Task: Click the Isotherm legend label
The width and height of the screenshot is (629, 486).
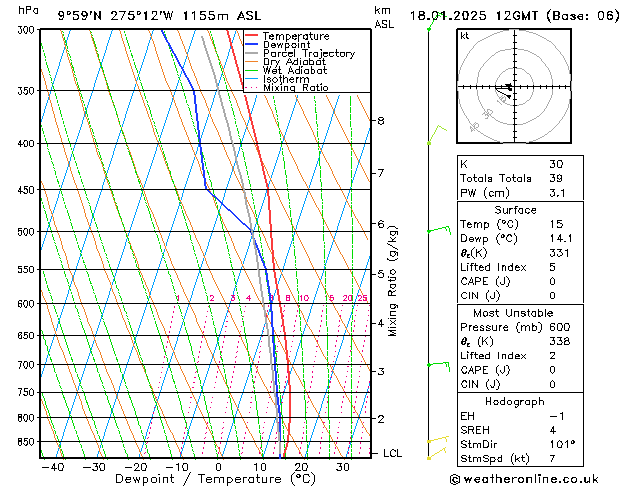Action: [286, 79]
